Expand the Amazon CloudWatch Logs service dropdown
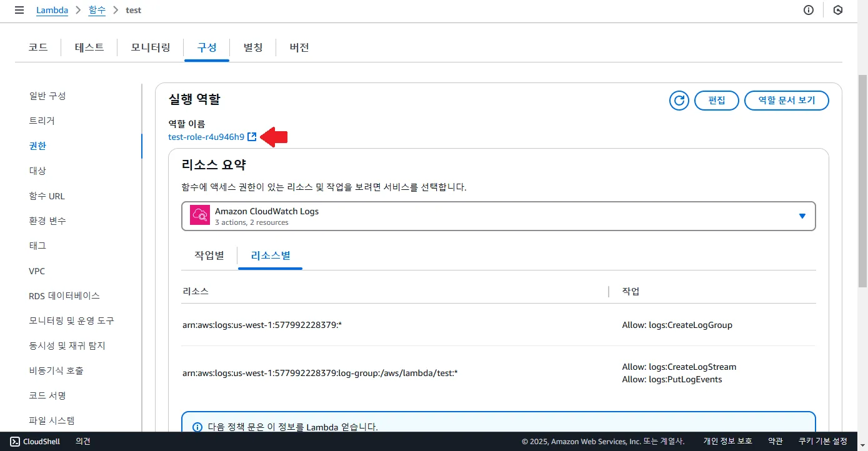The width and height of the screenshot is (868, 451). click(x=498, y=216)
